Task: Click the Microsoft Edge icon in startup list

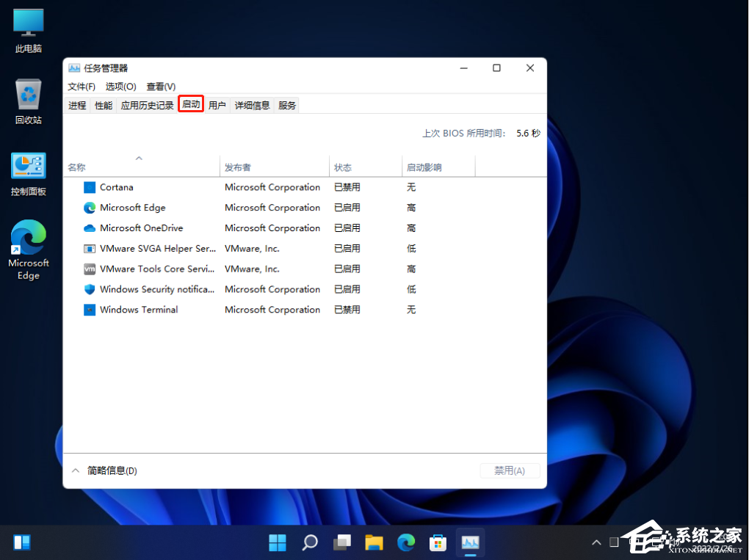Action: click(x=89, y=208)
